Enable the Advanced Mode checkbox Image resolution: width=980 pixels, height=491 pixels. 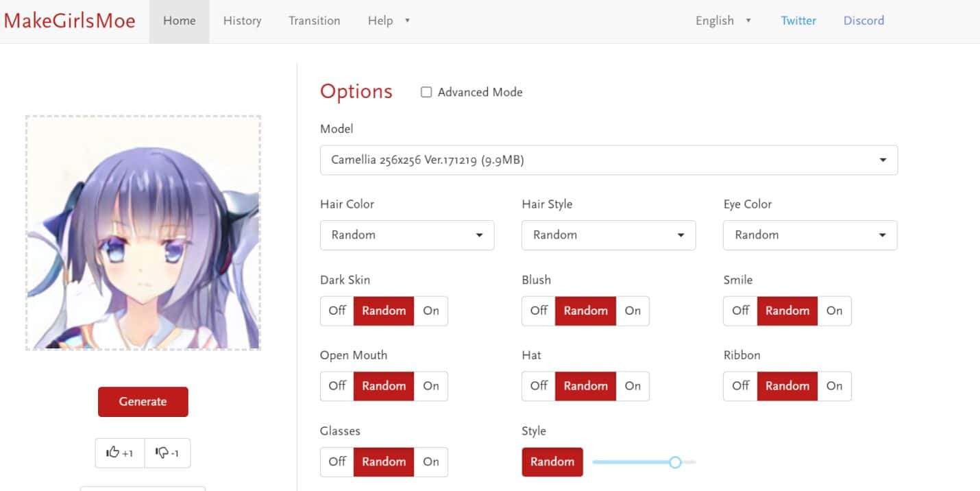(x=426, y=92)
